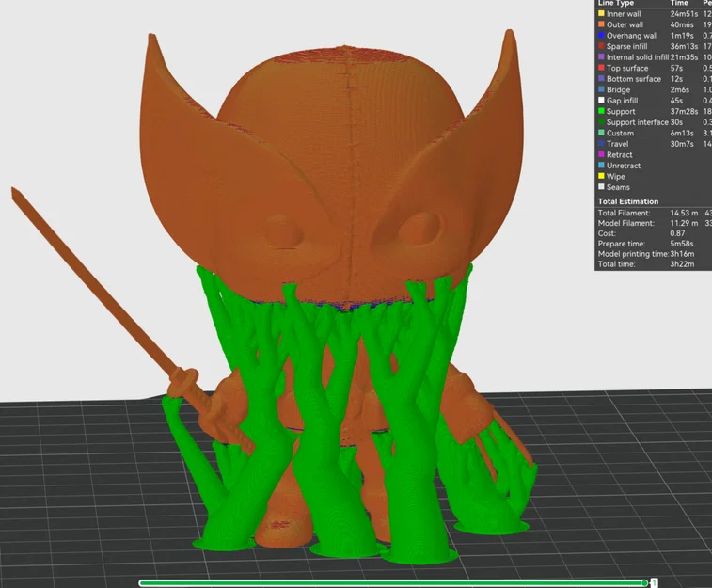Image resolution: width=712 pixels, height=588 pixels.
Task: Select the Inner wall time 24m51s
Action: pyautogui.click(x=684, y=13)
